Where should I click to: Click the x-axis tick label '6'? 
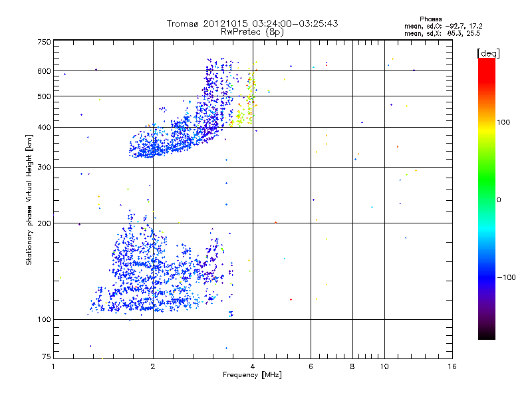pos(311,366)
